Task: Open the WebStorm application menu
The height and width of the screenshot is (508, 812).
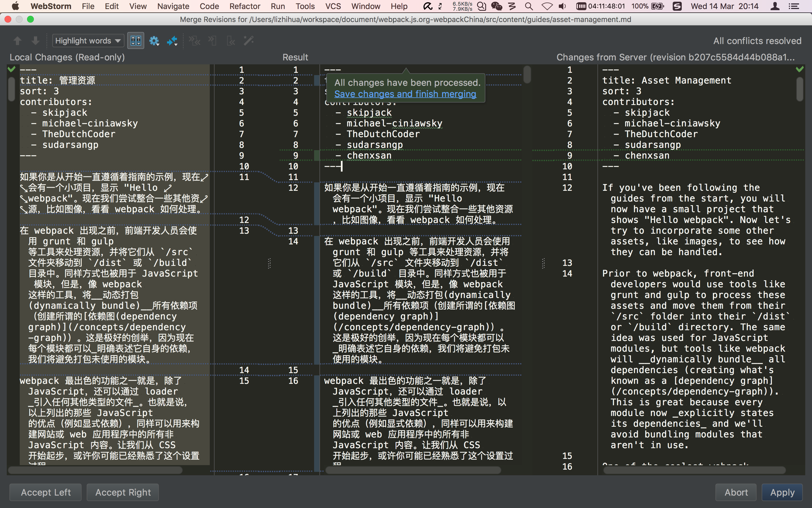Action: 51,6
